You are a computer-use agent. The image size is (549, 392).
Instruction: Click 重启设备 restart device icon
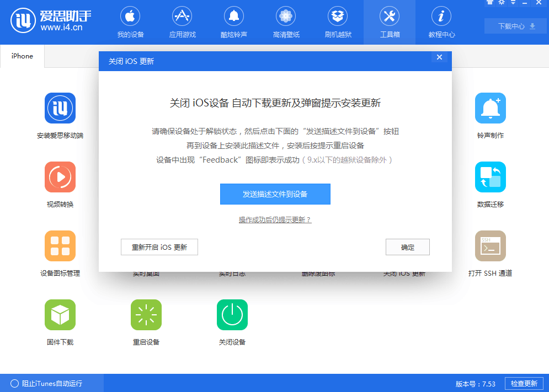[x=146, y=315]
